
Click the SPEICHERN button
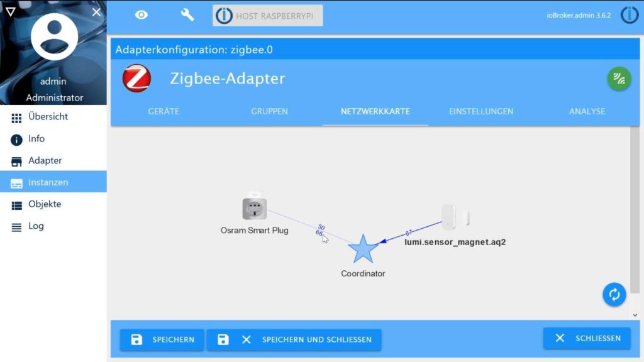(x=162, y=340)
